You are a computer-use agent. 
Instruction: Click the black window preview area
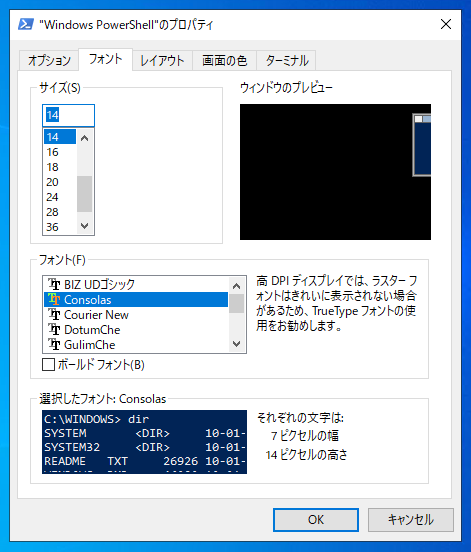pos(335,172)
